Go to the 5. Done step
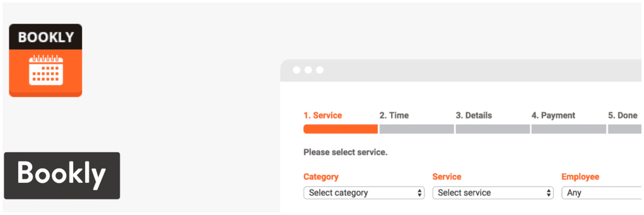 (623, 115)
